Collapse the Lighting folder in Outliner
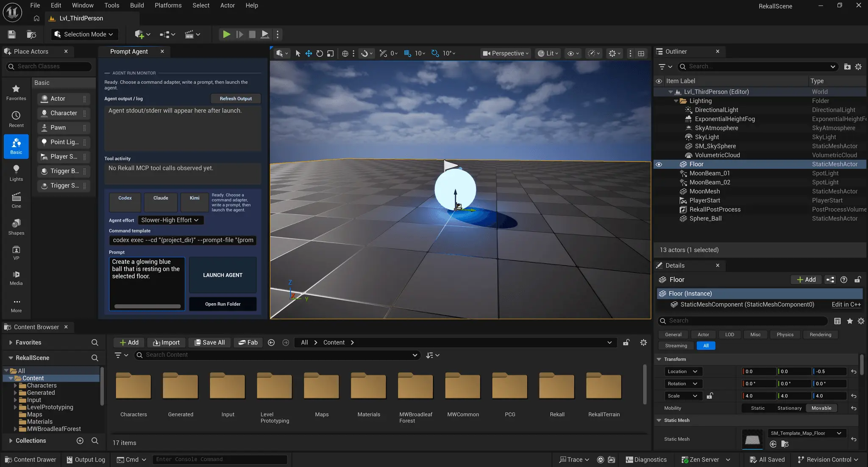This screenshot has width=868, height=467. pyautogui.click(x=676, y=101)
